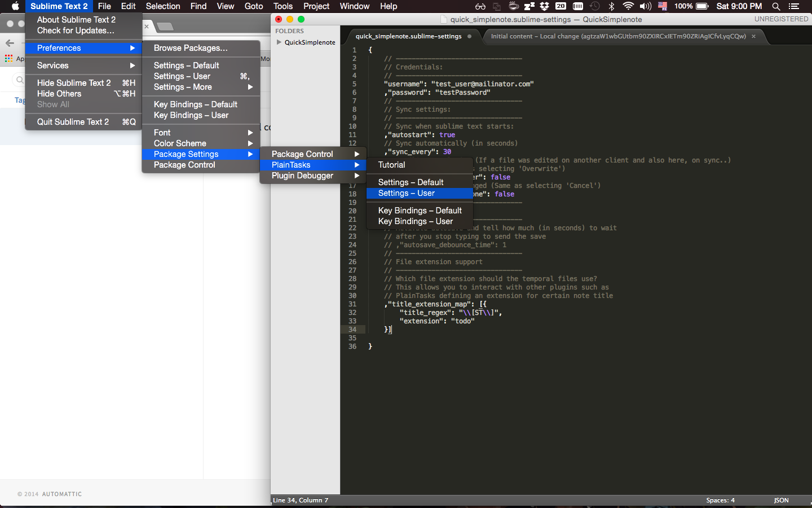This screenshot has height=508, width=812.
Task: Expand the Color Scheme submenu
Action: [201, 143]
